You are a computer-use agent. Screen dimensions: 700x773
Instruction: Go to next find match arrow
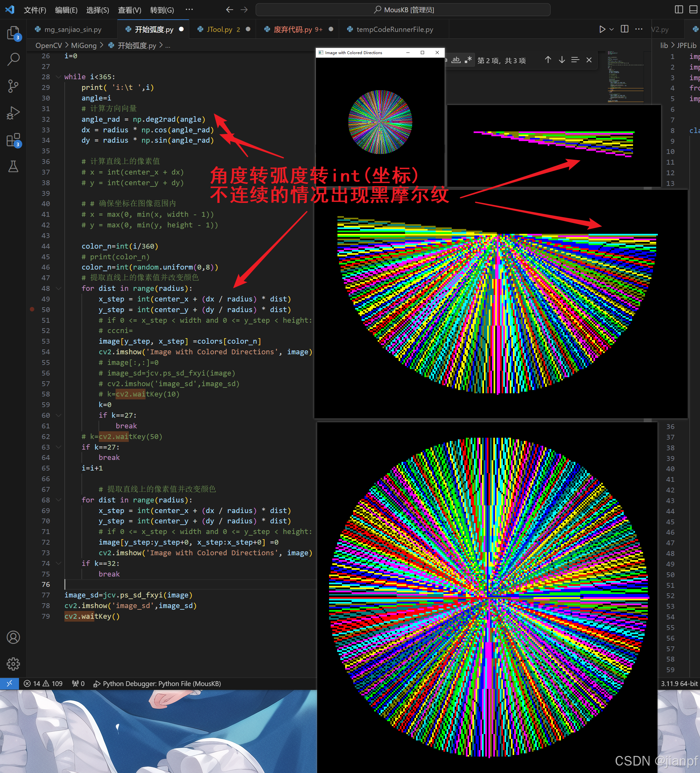pyautogui.click(x=562, y=60)
